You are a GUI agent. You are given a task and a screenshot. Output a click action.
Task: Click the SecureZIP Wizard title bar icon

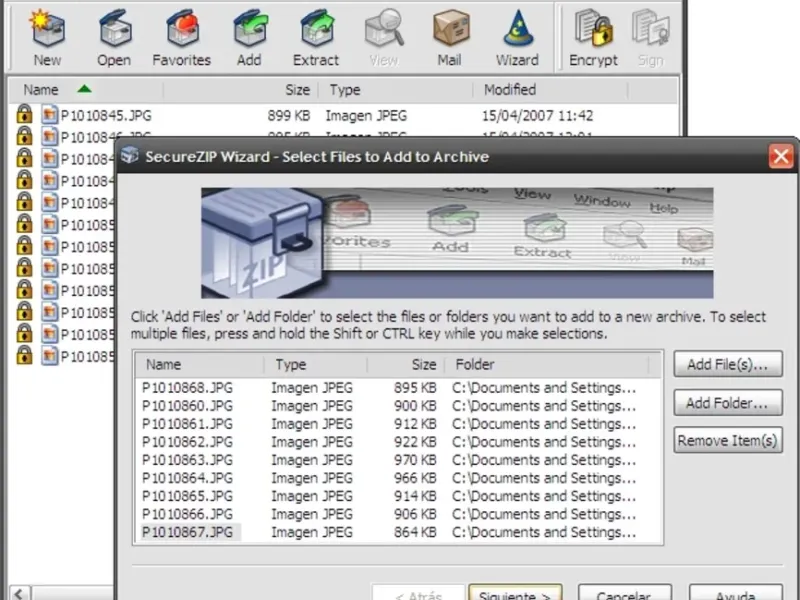[130, 155]
